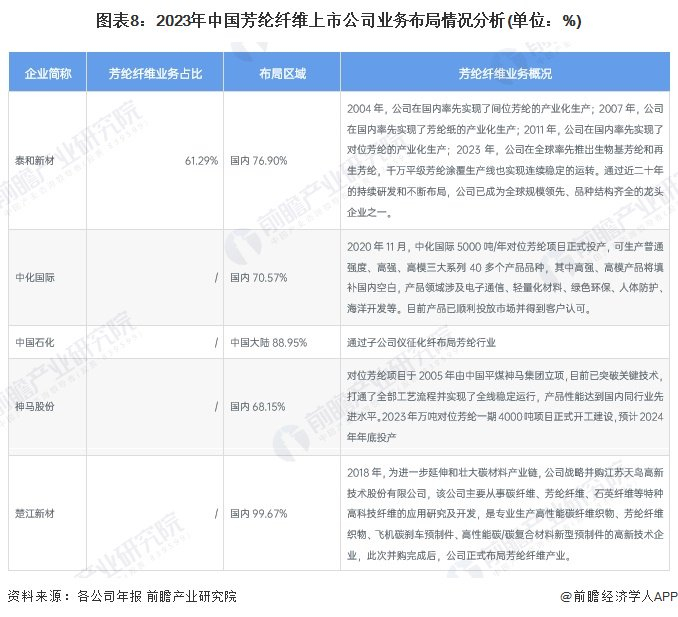Click the '芳纶纤维业务占比' column header
Viewport: 678px width, 617px height.
click(155, 74)
